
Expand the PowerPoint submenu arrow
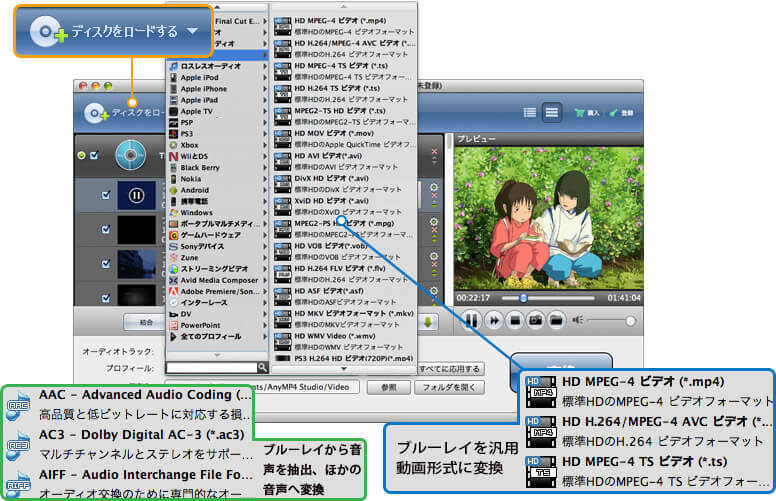click(x=265, y=325)
